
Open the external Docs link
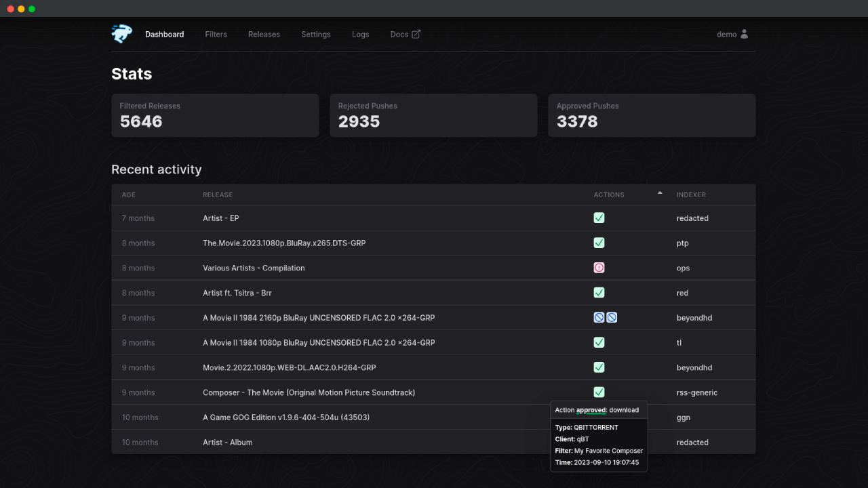tap(405, 35)
